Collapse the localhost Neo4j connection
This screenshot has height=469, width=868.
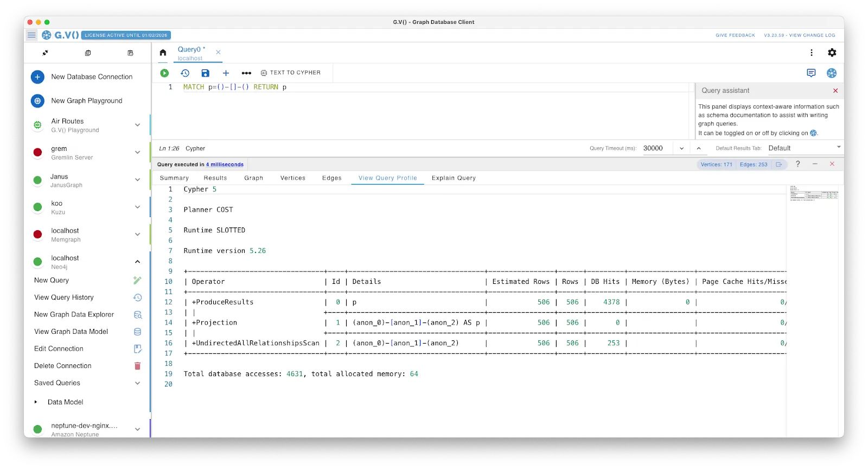click(137, 262)
